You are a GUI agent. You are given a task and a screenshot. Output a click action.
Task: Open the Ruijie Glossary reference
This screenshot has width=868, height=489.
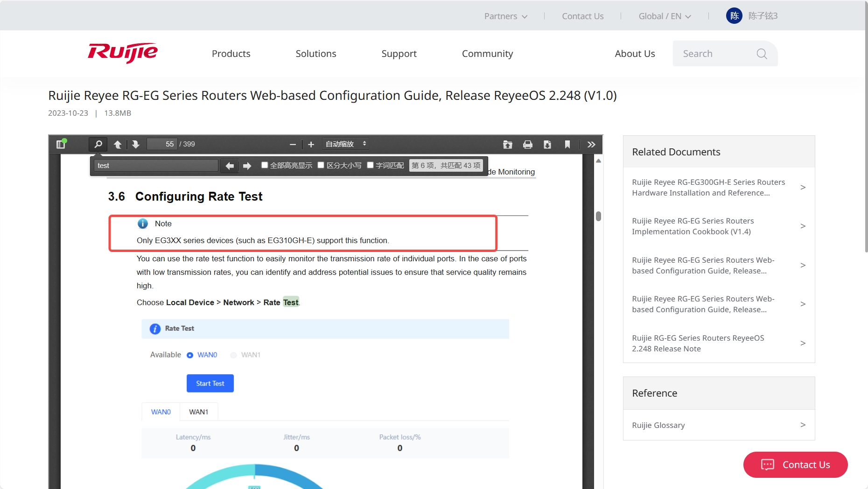click(x=719, y=425)
